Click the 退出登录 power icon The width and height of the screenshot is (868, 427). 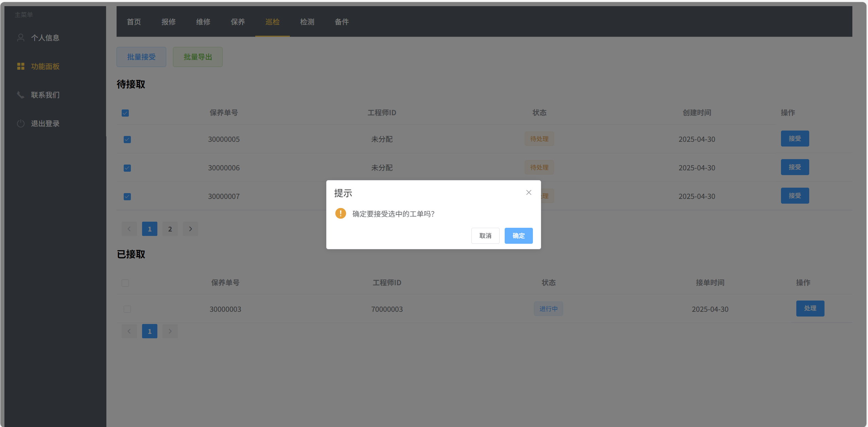tap(21, 123)
